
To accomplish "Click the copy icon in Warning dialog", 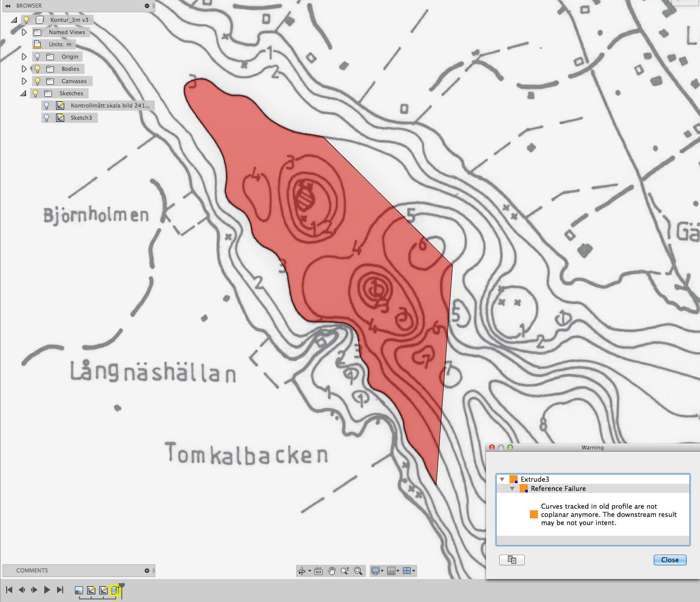I will tap(512, 560).
